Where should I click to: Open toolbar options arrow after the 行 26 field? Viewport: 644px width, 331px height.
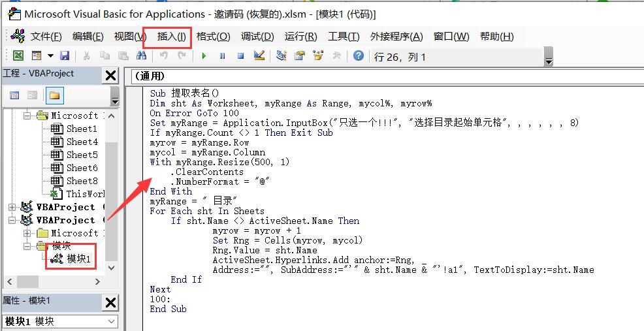point(548,57)
